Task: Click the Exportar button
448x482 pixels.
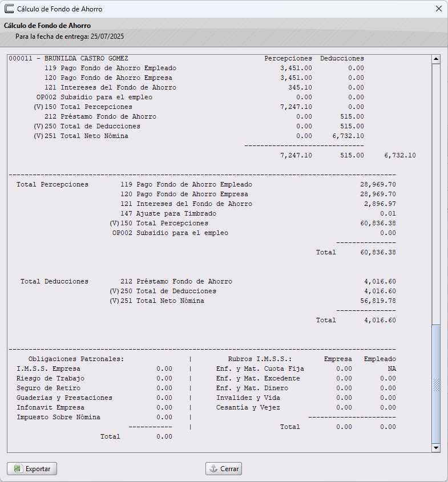Action: click(x=32, y=468)
